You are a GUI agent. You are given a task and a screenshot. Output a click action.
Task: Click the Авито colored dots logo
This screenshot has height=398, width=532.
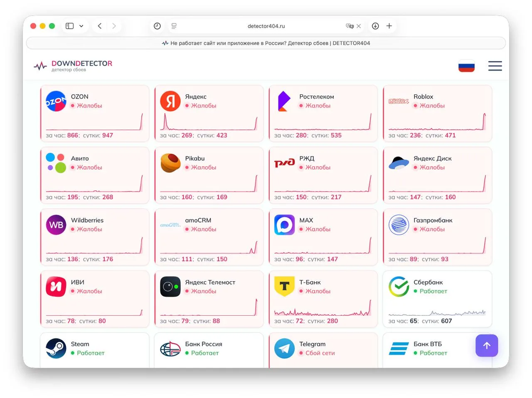(x=56, y=163)
